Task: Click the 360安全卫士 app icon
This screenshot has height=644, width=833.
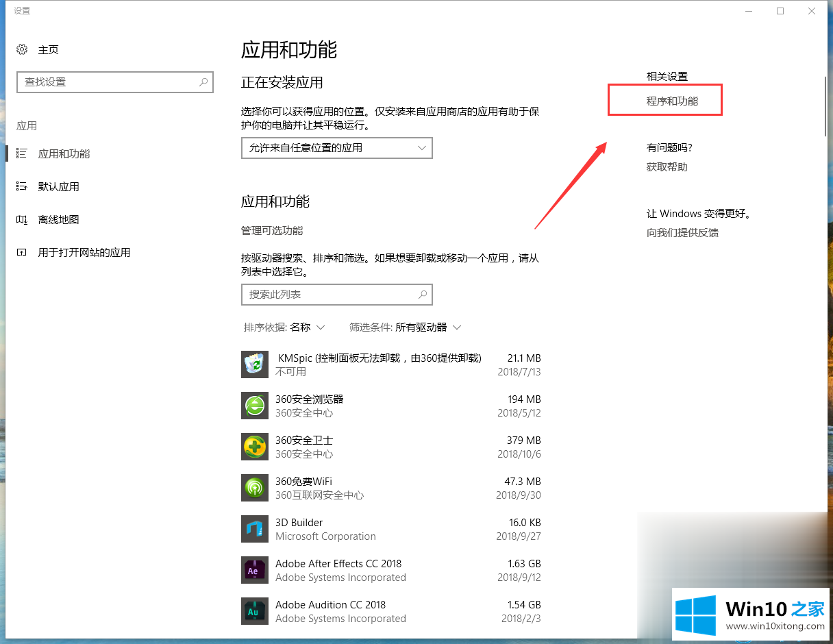Action: (255, 447)
